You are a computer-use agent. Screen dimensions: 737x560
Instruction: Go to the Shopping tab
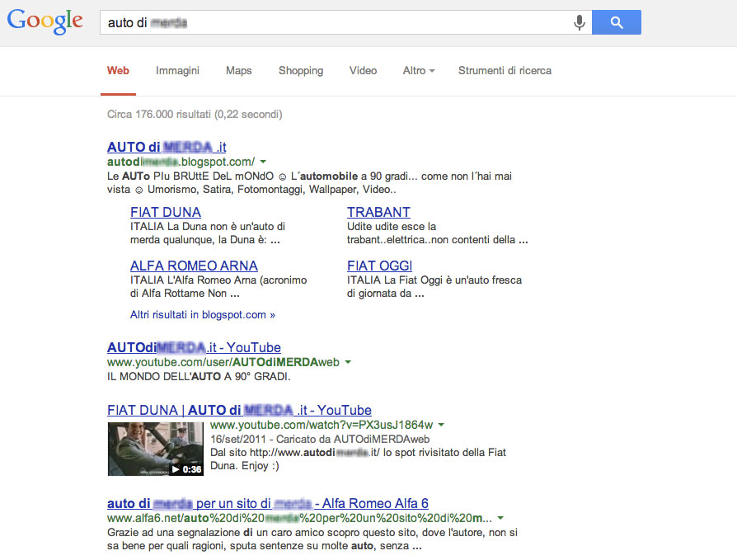pos(301,71)
